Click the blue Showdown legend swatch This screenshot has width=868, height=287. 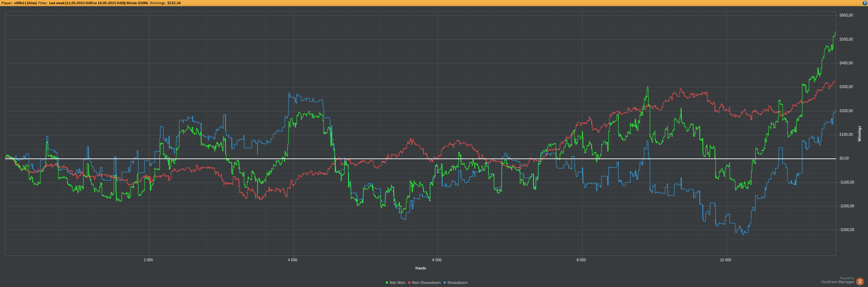click(x=445, y=283)
